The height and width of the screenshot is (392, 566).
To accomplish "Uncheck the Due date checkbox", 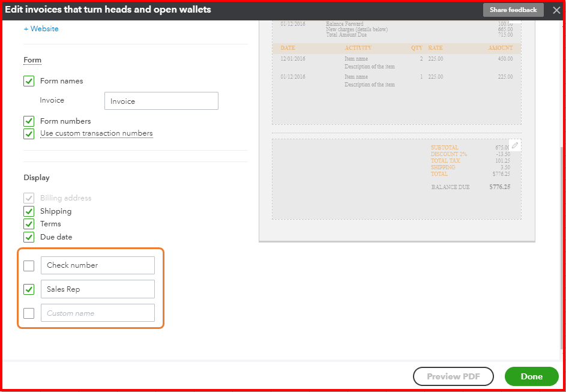I will 29,237.
